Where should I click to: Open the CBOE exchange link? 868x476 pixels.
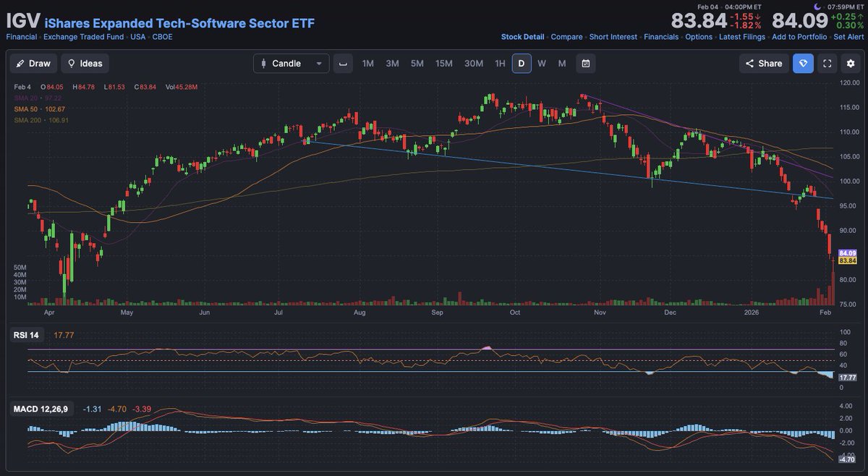pos(163,36)
